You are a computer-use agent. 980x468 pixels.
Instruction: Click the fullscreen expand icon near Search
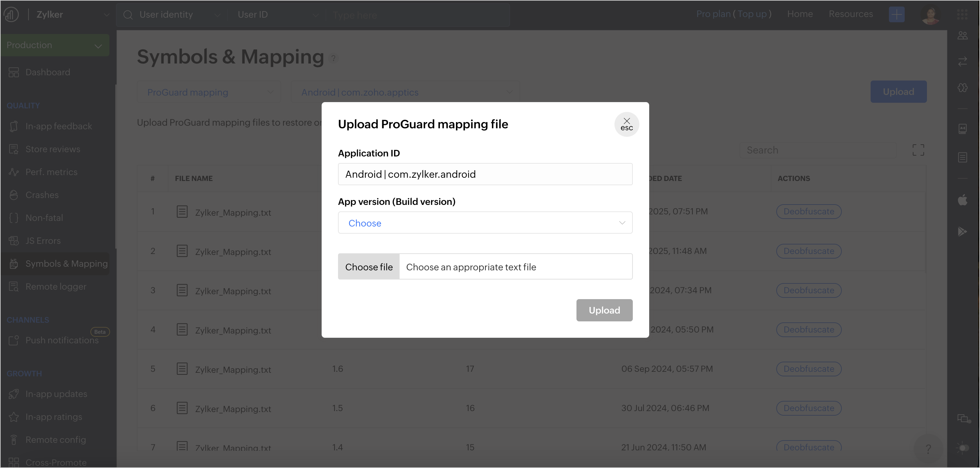tap(918, 150)
